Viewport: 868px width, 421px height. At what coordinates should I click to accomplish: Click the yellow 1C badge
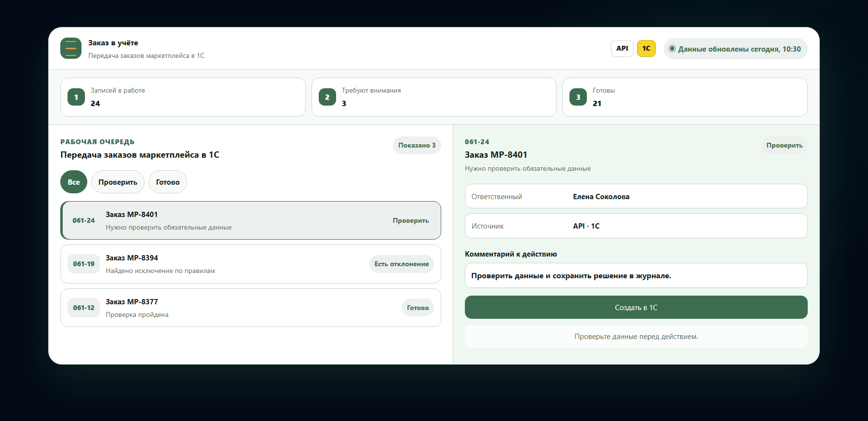click(646, 48)
